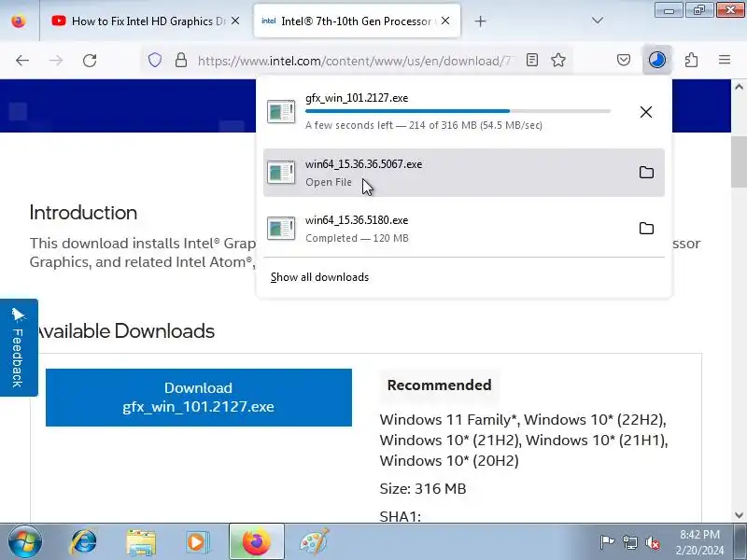Click the Recommended label
The height and width of the screenshot is (560, 747).
coord(439,385)
